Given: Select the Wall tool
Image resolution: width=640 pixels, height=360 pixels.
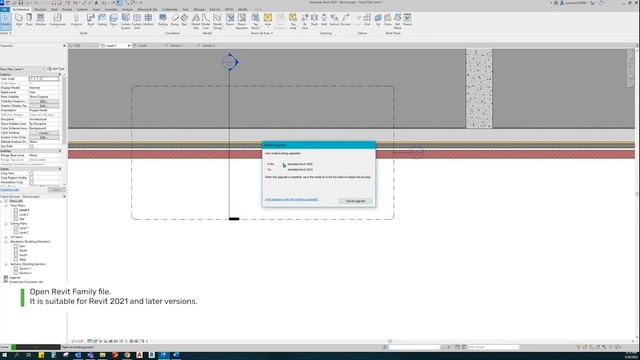Looking at the screenshot, I should [19, 20].
